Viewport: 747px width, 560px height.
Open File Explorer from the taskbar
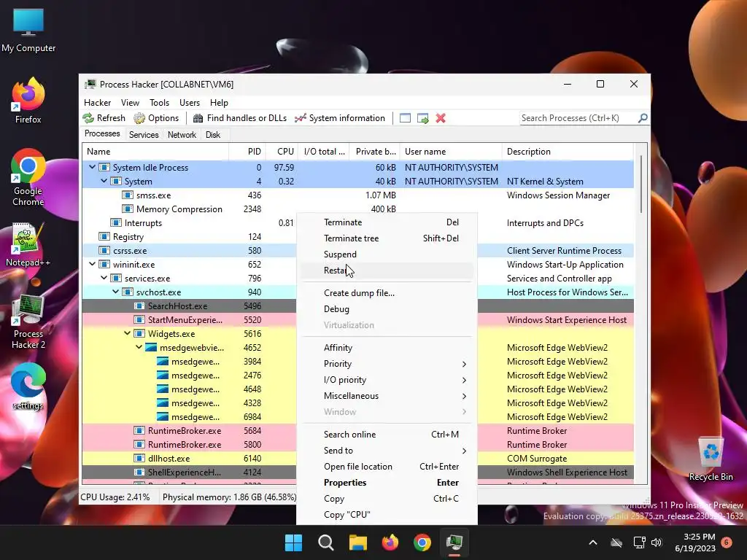(357, 542)
